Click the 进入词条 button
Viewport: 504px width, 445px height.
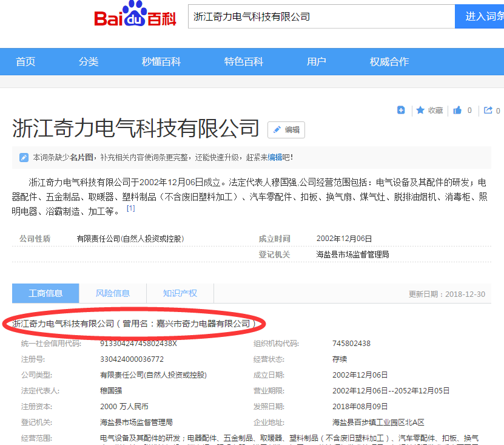pos(481,16)
